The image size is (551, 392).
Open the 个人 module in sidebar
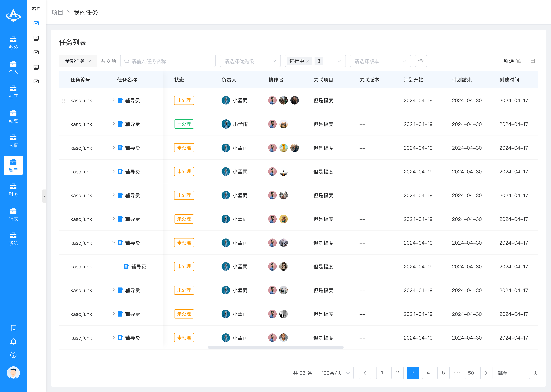[x=13, y=68]
